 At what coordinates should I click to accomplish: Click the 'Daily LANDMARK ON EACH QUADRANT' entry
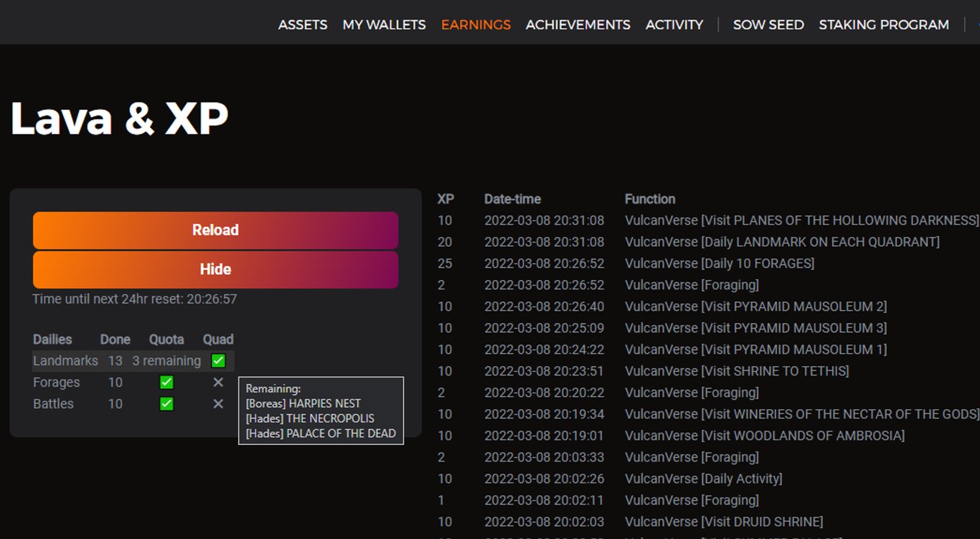tap(782, 242)
